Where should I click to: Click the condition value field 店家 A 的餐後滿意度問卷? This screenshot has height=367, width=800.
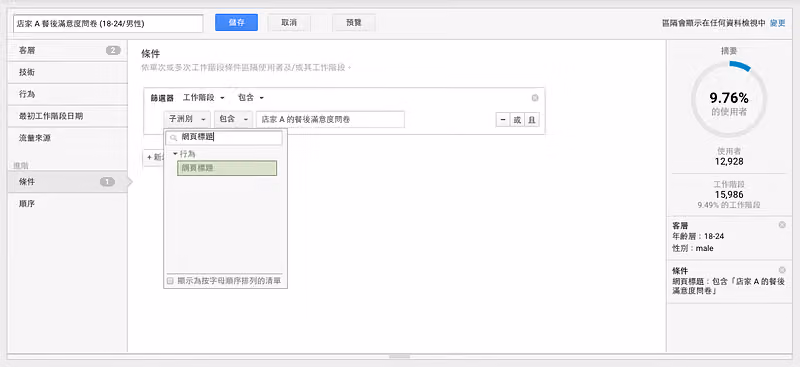point(330,119)
